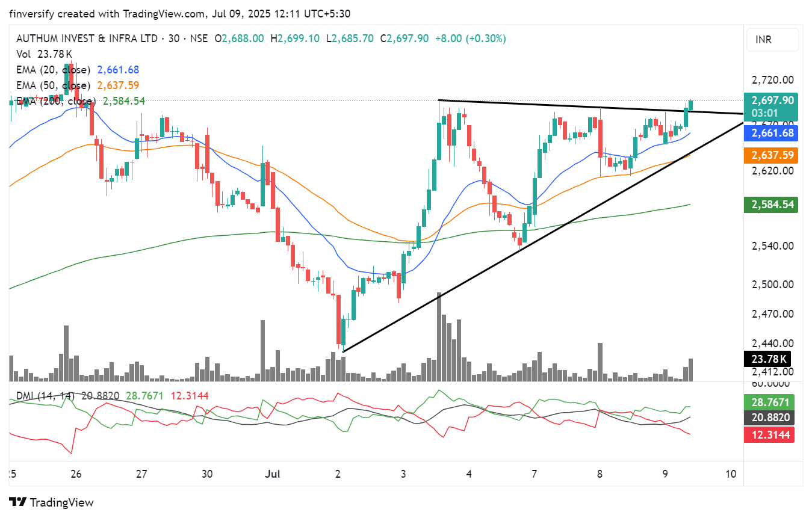Image resolution: width=812 pixels, height=518 pixels.
Task: Click the 9 date label on the time axis
Action: click(x=665, y=473)
